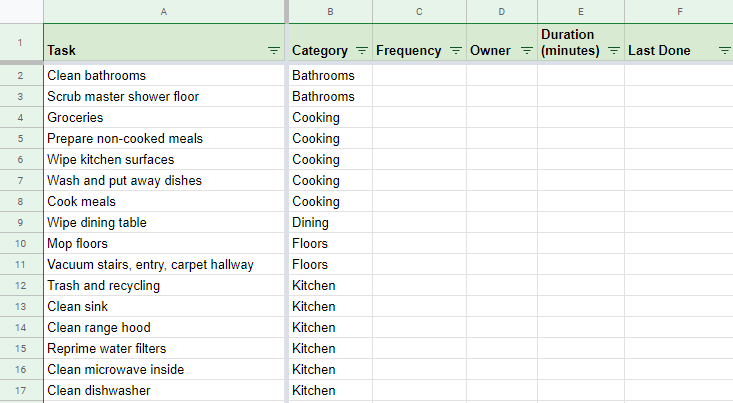This screenshot has width=733, height=403.
Task: Click the frozen column divider bar handle
Action: (x=286, y=12)
